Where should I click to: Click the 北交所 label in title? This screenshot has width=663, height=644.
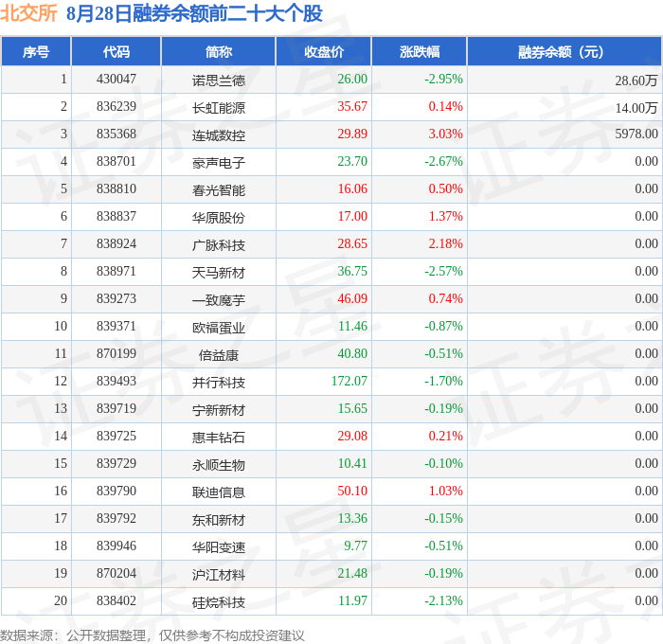coord(28,13)
